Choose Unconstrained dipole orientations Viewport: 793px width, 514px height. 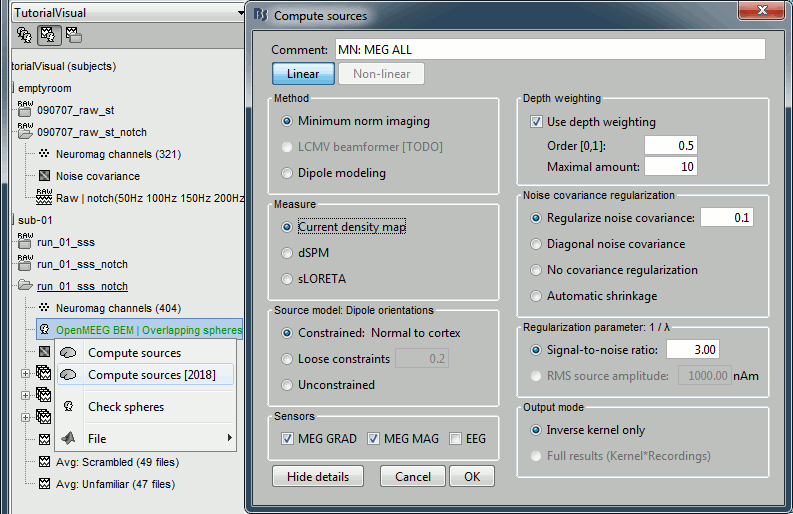[288, 385]
